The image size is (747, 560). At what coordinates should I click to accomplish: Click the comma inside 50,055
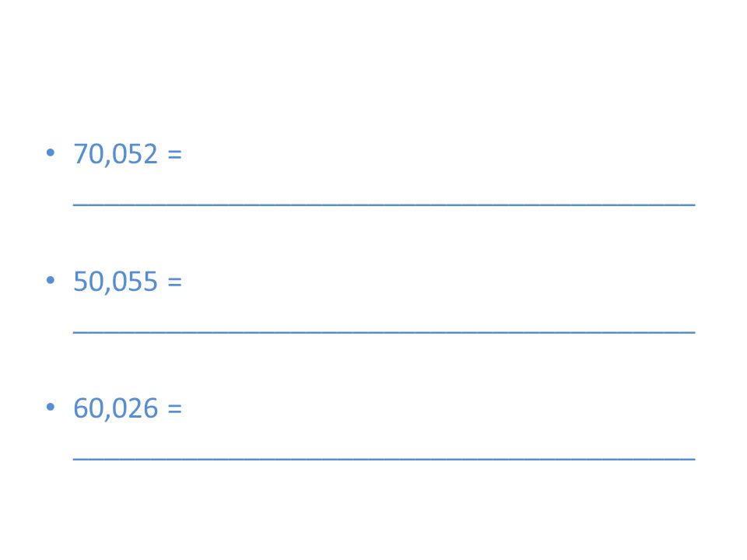(x=107, y=290)
